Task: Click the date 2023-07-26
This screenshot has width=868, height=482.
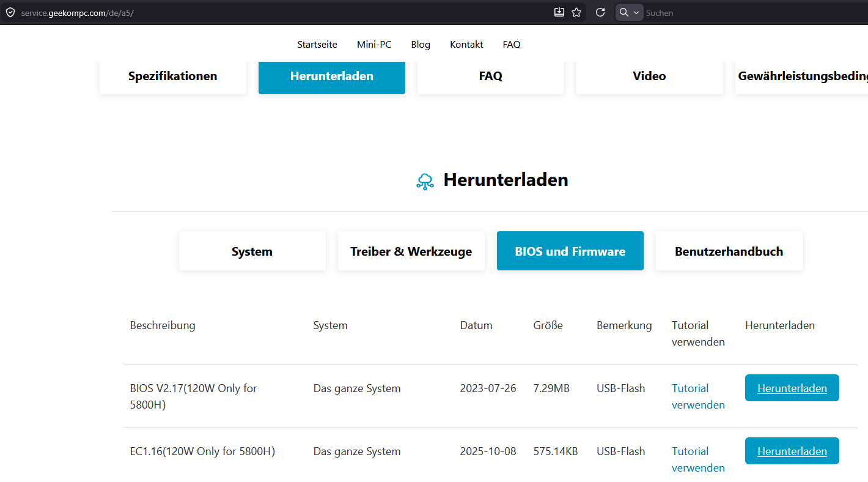Action: pos(488,388)
